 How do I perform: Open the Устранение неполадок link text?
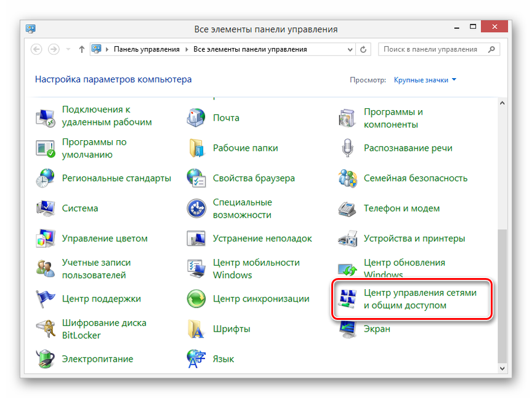click(262, 239)
